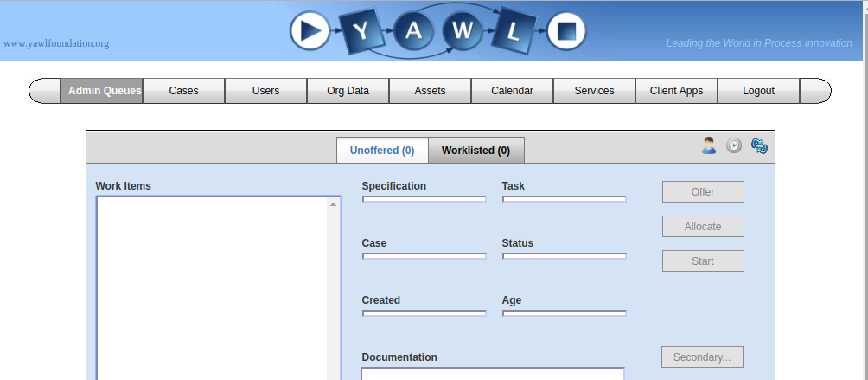The width and height of the screenshot is (868, 380).
Task: Click Logout in the menu bar
Action: (758, 91)
